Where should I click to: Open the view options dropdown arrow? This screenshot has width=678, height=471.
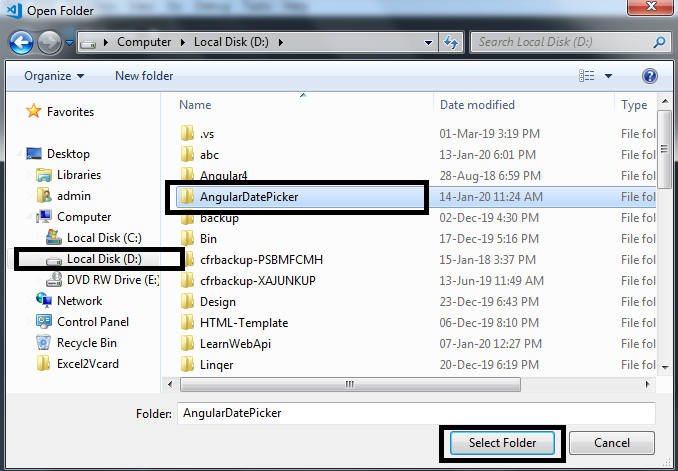pos(608,76)
